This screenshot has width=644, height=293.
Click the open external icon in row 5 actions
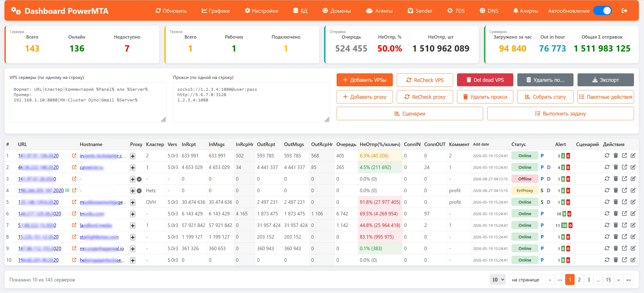tap(624, 202)
